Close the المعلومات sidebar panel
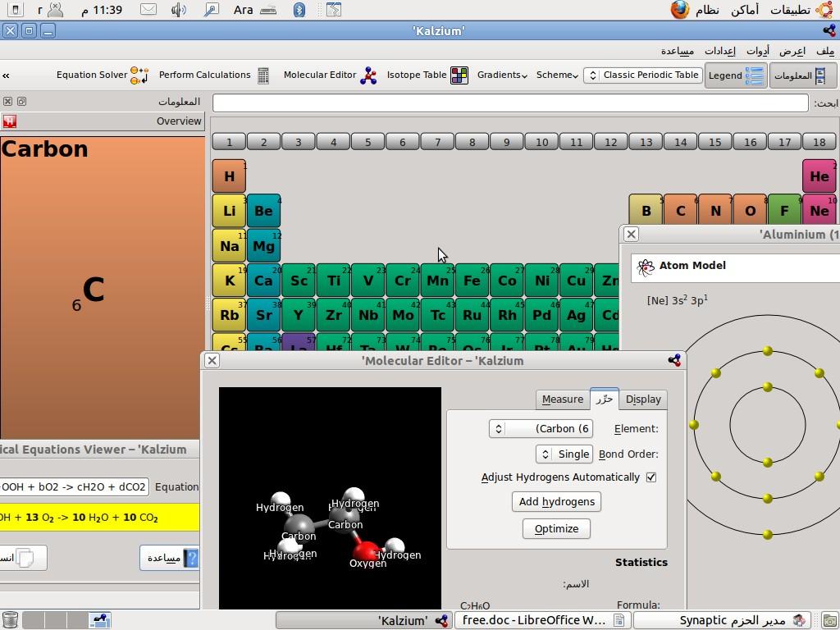840x630 pixels. coord(7,101)
